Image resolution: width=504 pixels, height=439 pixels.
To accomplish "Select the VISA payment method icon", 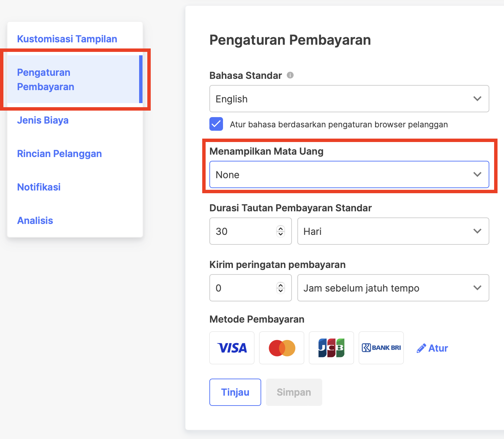I will coord(232,348).
